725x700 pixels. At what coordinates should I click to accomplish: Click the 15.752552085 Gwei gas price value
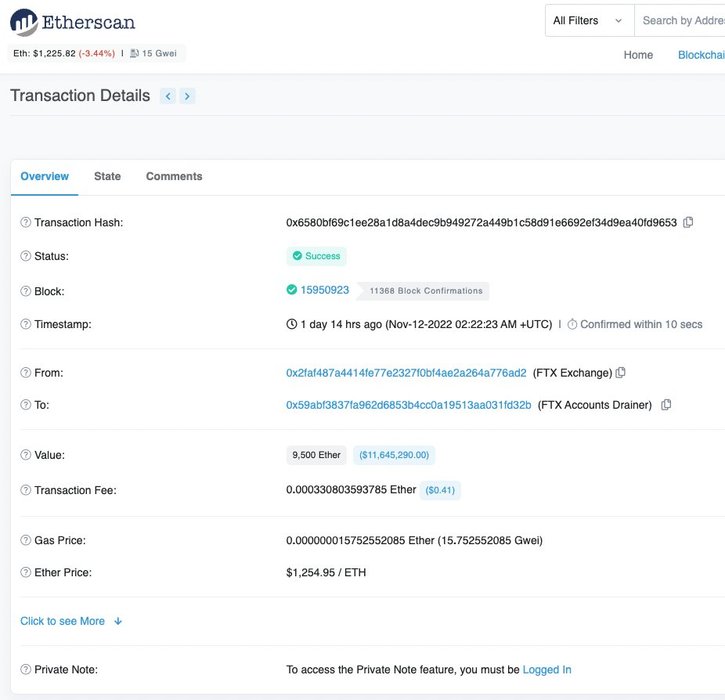[490, 540]
